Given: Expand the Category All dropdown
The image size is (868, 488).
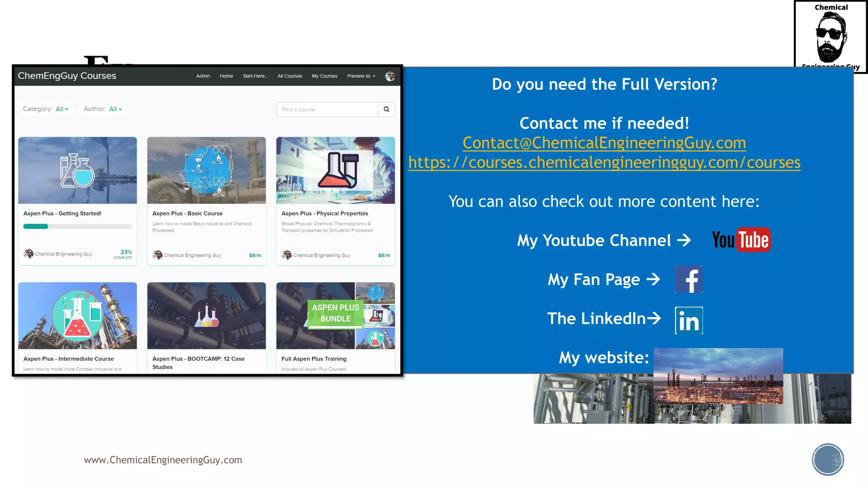Looking at the screenshot, I should click(x=62, y=109).
